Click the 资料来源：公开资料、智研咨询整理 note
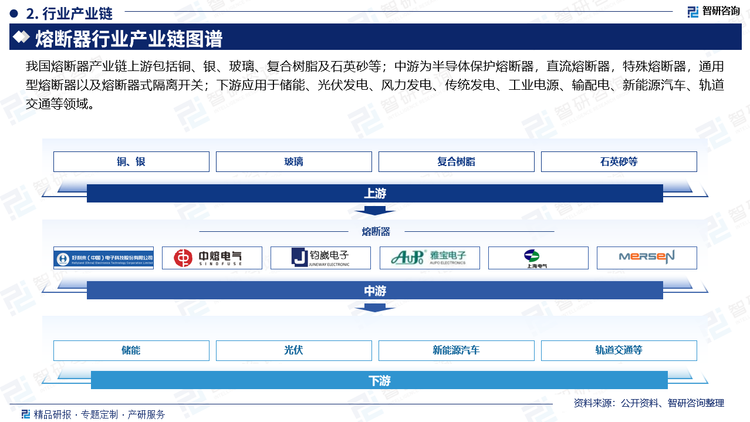The width and height of the screenshot is (750, 422). [x=649, y=403]
